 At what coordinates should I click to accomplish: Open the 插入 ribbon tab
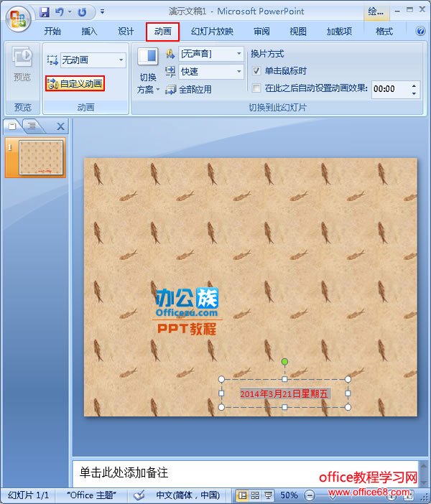click(89, 31)
